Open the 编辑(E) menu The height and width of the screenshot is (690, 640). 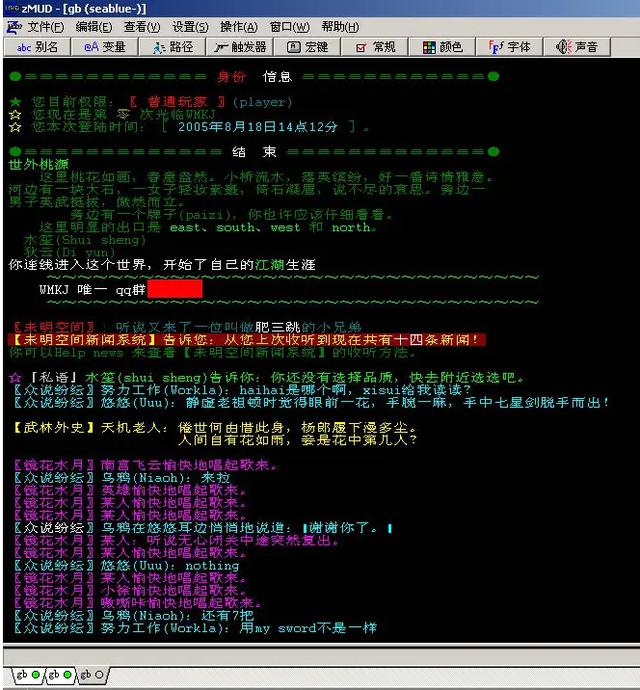(94, 27)
